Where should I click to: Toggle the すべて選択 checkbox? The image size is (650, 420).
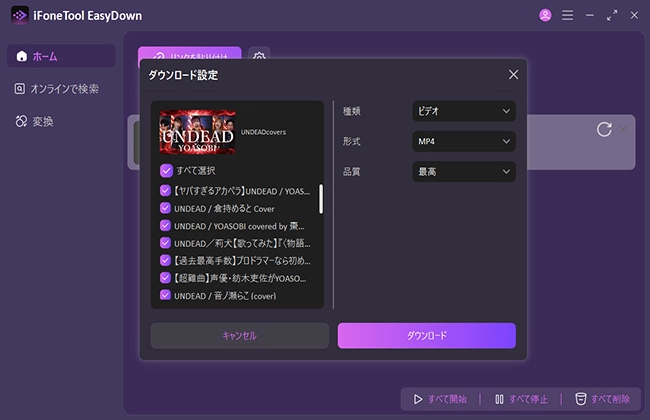coord(166,170)
